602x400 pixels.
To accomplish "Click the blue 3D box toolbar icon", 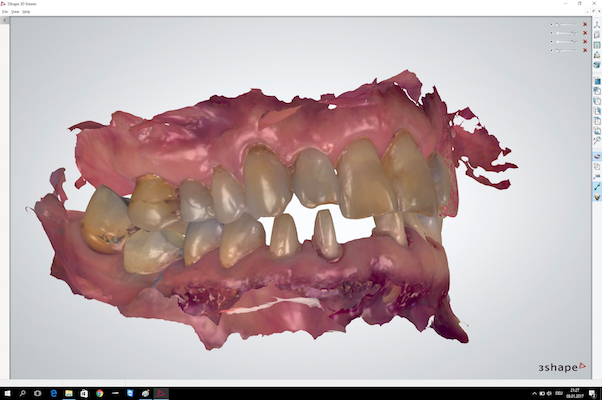I will [x=596, y=66].
